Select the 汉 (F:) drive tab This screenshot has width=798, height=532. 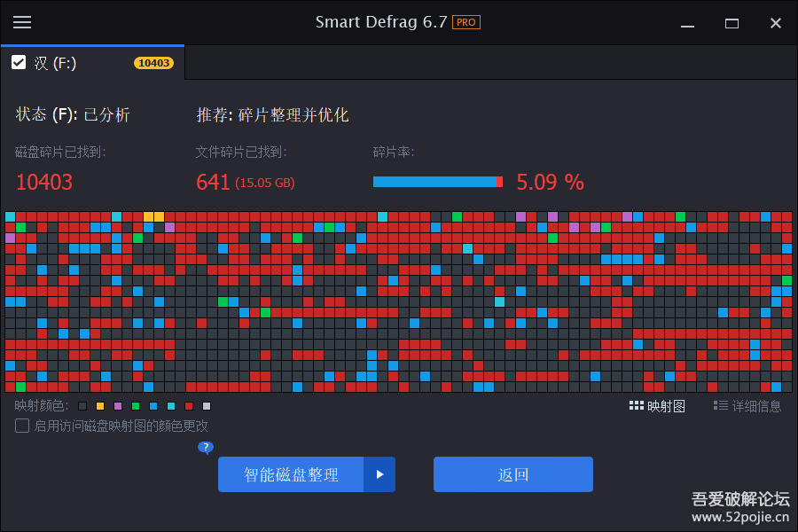[x=92, y=63]
